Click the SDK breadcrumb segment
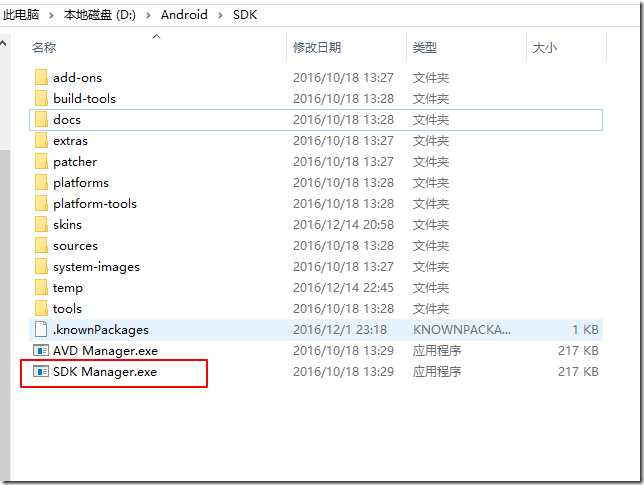The width and height of the screenshot is (644, 485). [245, 15]
